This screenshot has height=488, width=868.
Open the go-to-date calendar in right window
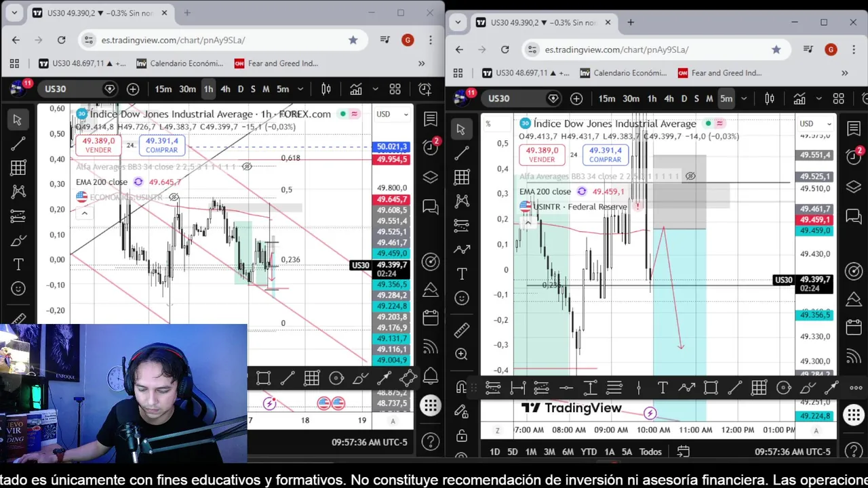coord(683,451)
